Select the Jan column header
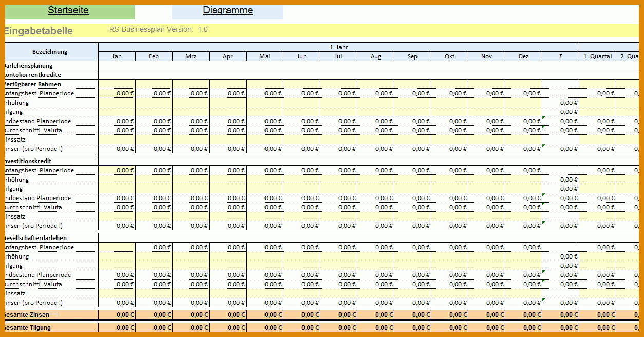This screenshot has height=337, width=644. click(x=117, y=56)
